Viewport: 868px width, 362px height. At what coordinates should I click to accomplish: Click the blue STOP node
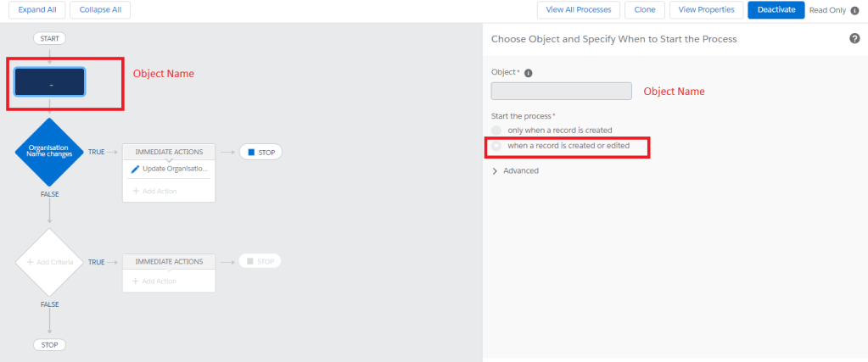[x=260, y=152]
